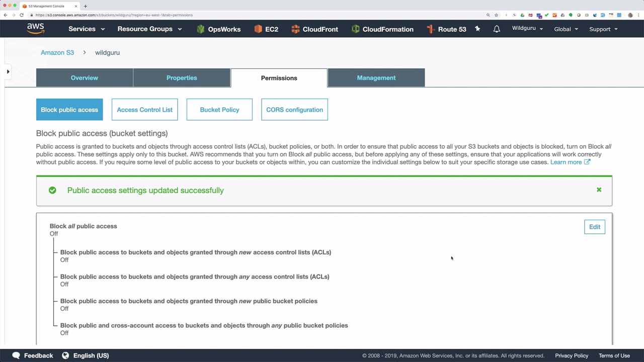The height and width of the screenshot is (362, 644).
Task: Click the 'Block all public access' setting label
Action: (x=84, y=226)
